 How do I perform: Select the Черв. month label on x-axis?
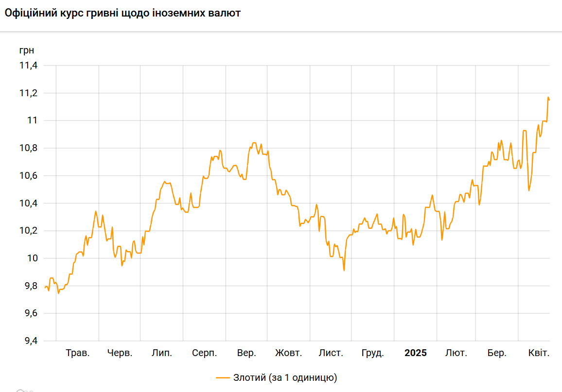[120, 353]
